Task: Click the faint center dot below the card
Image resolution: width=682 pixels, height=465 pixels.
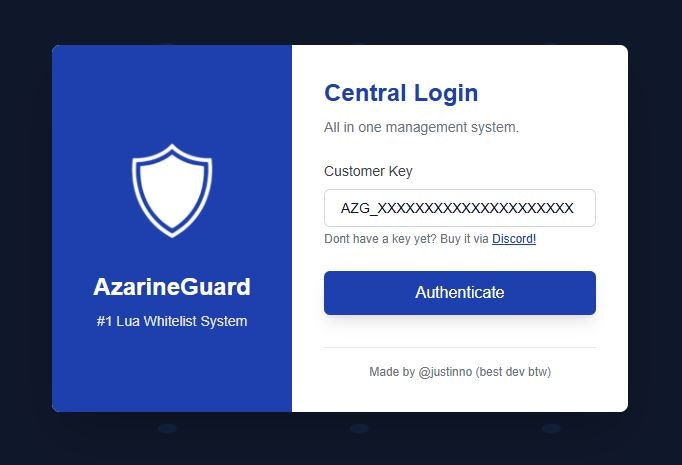Action: 359,429
